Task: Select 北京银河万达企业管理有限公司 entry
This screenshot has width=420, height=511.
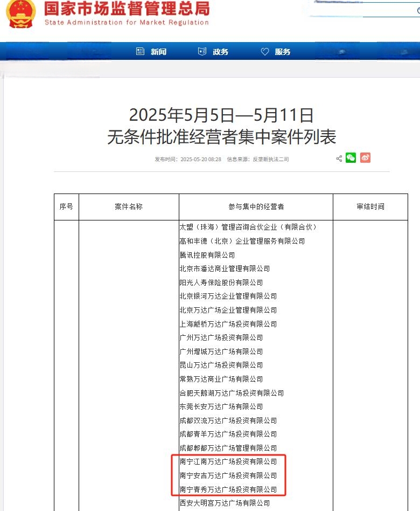Action: click(228, 296)
